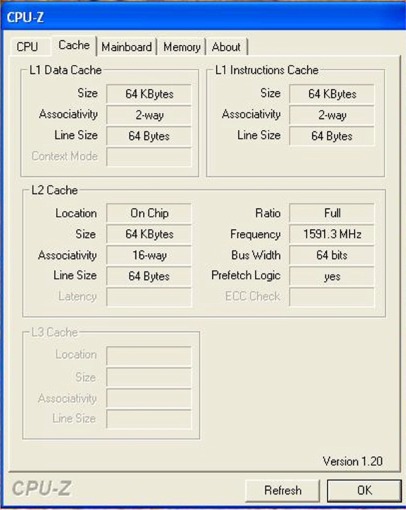Open the Mainboard tab
The height and width of the screenshot is (510, 406).
(127, 47)
